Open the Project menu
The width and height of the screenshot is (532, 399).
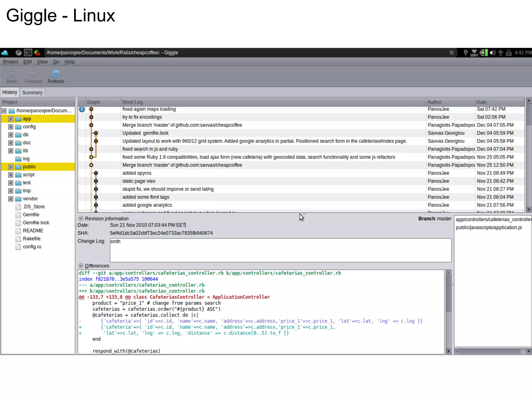[x=10, y=62]
